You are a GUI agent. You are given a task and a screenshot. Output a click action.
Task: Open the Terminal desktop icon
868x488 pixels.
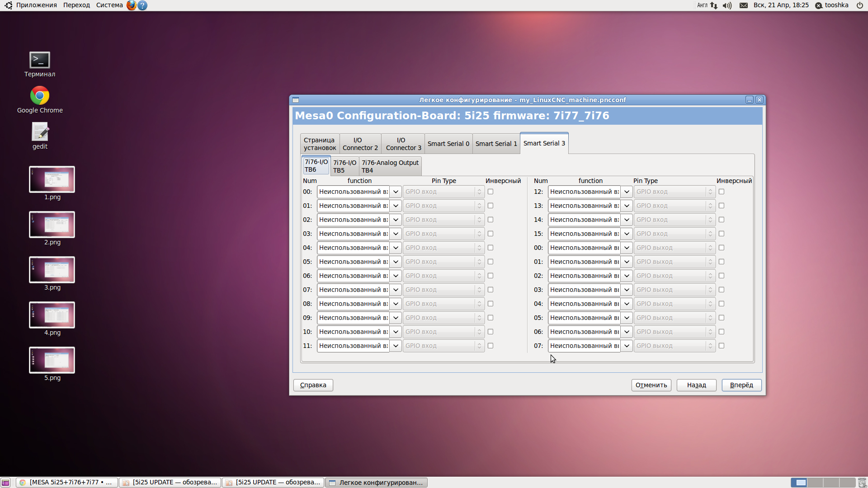40,61
